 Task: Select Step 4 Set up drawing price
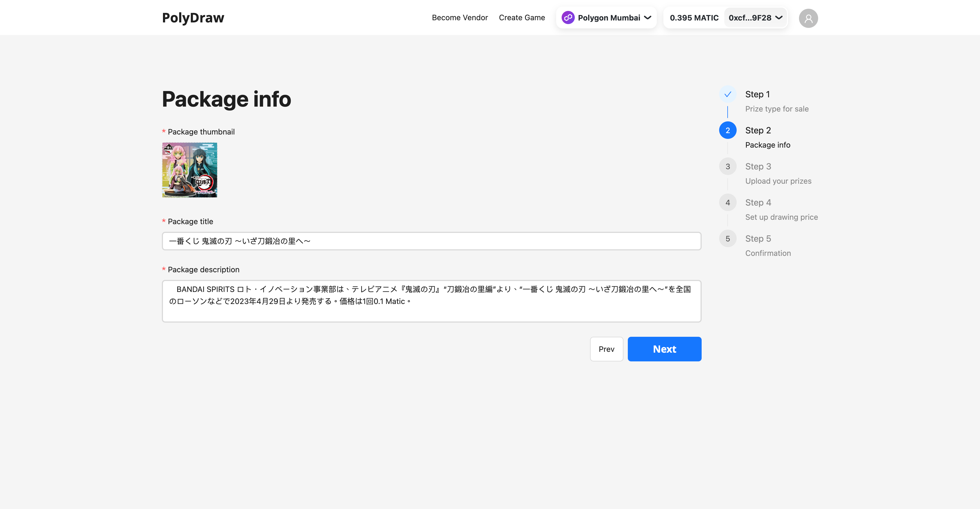[728, 202]
